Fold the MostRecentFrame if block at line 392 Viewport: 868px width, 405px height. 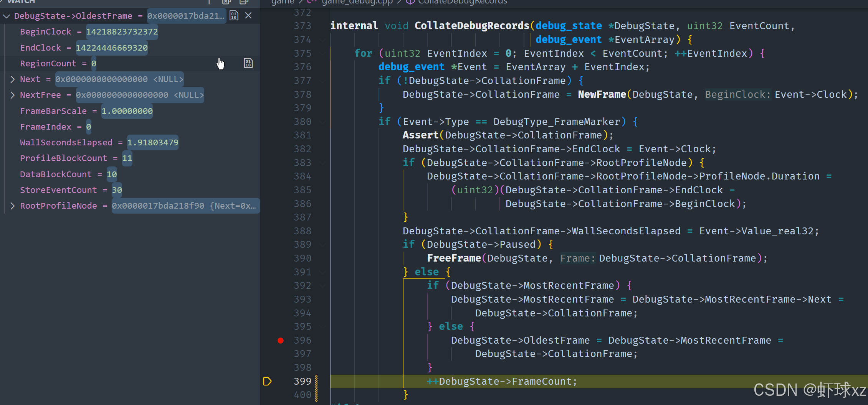pos(323,286)
